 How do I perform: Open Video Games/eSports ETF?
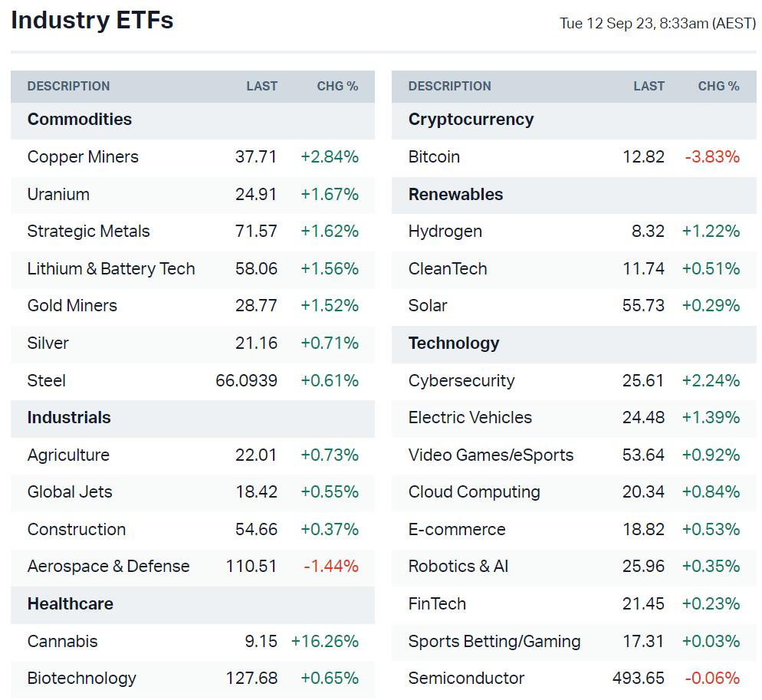click(x=491, y=455)
